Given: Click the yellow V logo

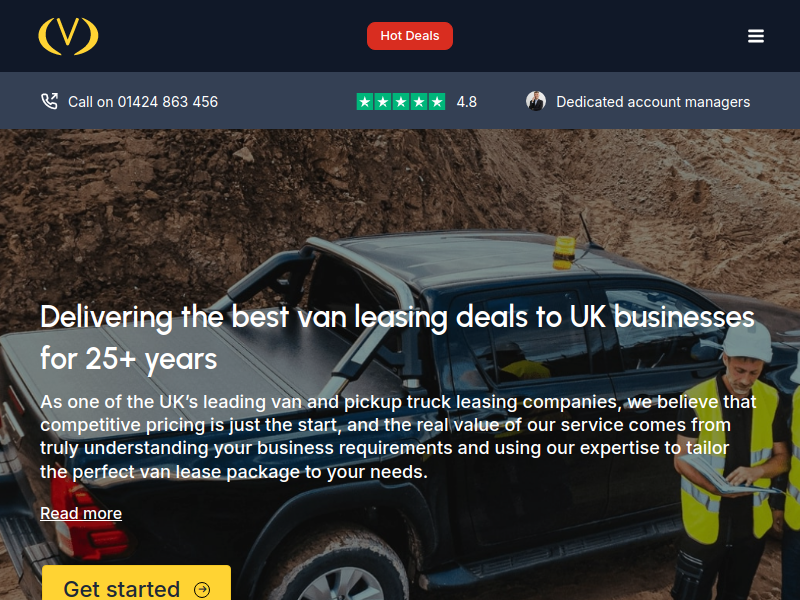Looking at the screenshot, I should (68, 36).
